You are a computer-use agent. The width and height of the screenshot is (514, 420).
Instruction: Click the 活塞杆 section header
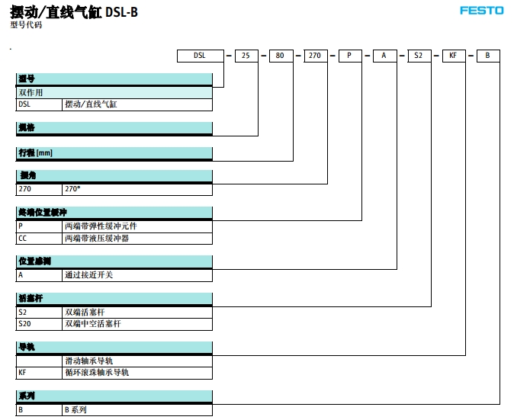pos(114,298)
